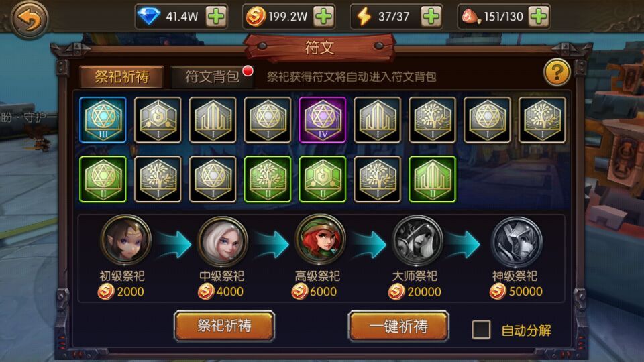The image size is (644, 362).
Task: Click the 祭祀祈祷 orange button
Action: point(224,326)
